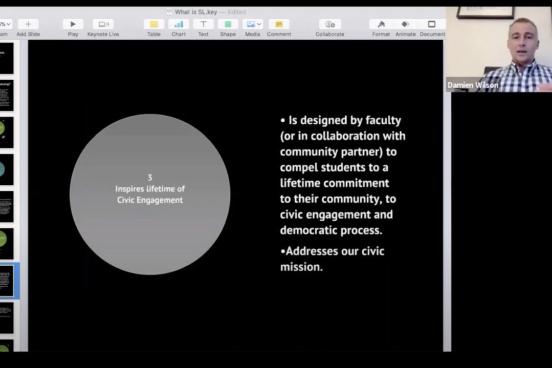The height and width of the screenshot is (368, 552).
Task: Open the Media insert menu
Action: (x=253, y=24)
